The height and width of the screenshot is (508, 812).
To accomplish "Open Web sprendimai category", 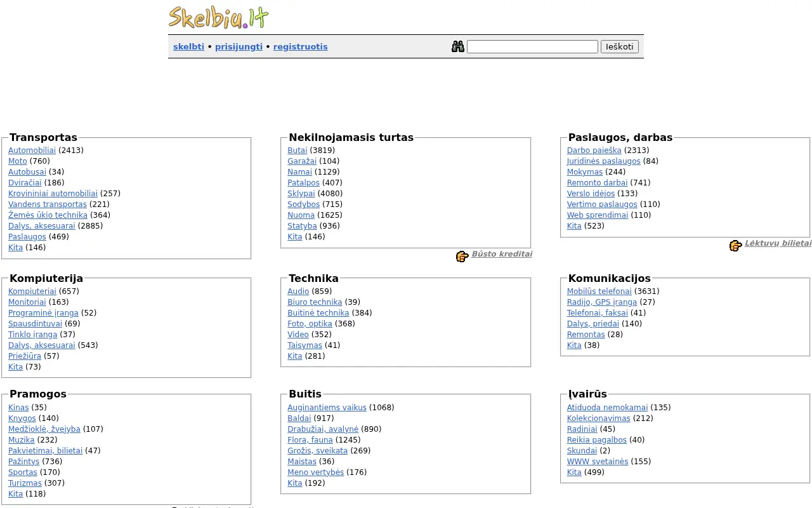I will point(598,215).
